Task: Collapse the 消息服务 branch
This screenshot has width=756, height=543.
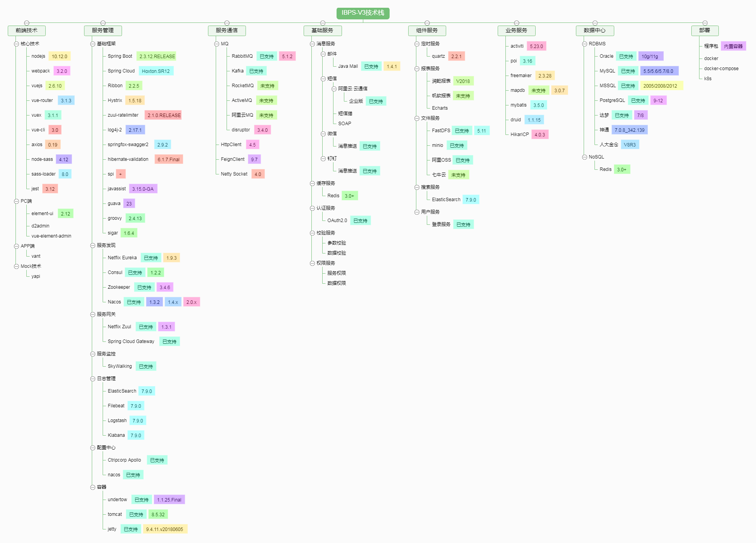Action: point(313,44)
